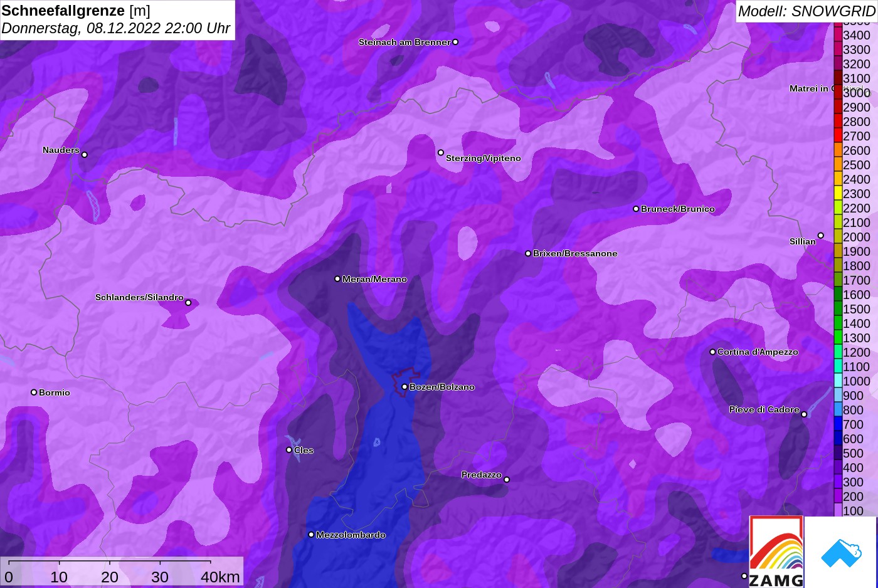The image size is (878, 588).
Task: Click the Modell: SNOWGRID label
Action: [807, 11]
